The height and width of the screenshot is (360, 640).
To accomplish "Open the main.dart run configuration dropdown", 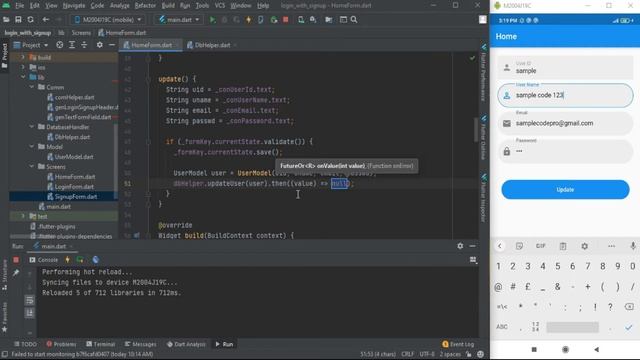I will (x=179, y=20).
